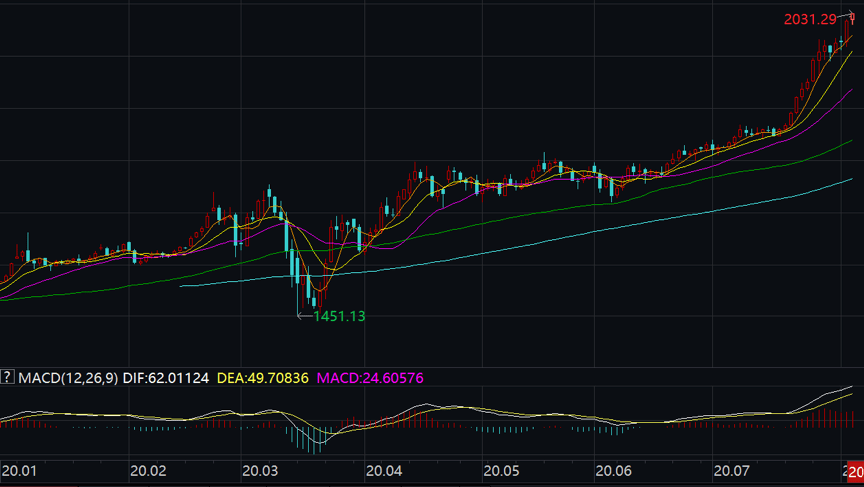Select the red 2031.29 high price label
This screenshot has height=487, width=864.
tap(810, 19)
